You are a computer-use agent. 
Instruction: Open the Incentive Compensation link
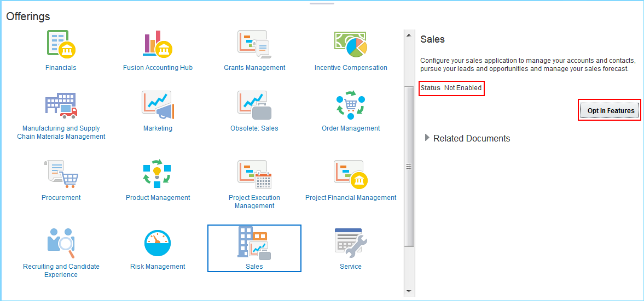click(351, 68)
